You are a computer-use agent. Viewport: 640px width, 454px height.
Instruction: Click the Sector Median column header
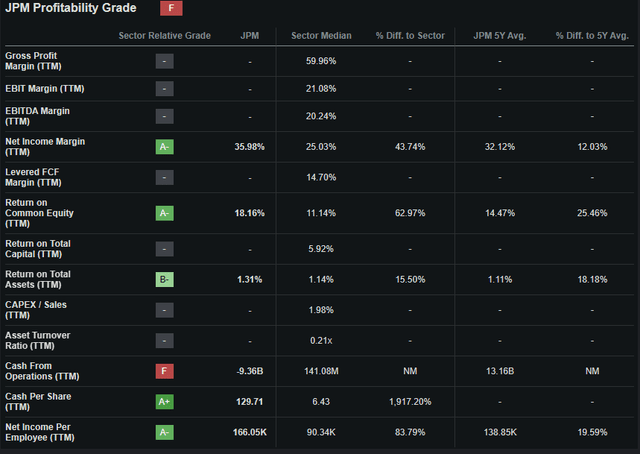[321, 36]
